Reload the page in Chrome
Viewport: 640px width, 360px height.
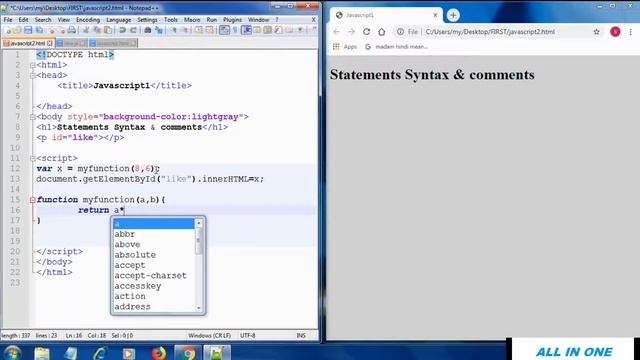point(367,32)
